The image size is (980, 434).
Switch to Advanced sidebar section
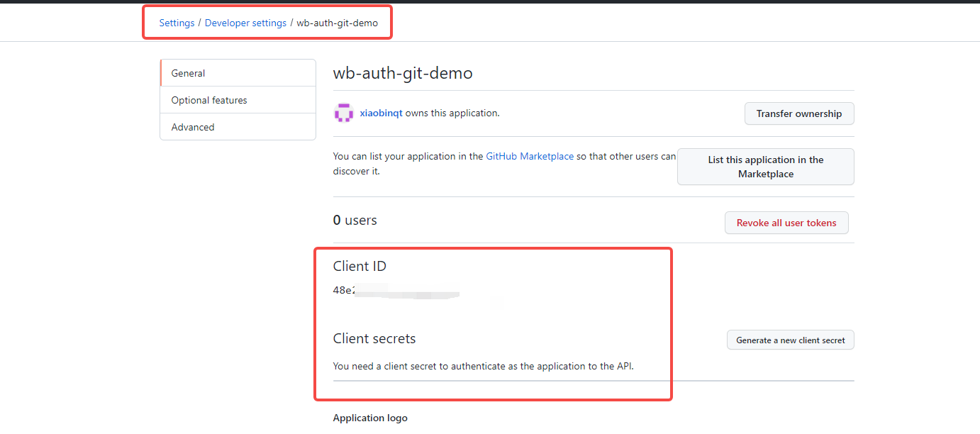tap(238, 127)
